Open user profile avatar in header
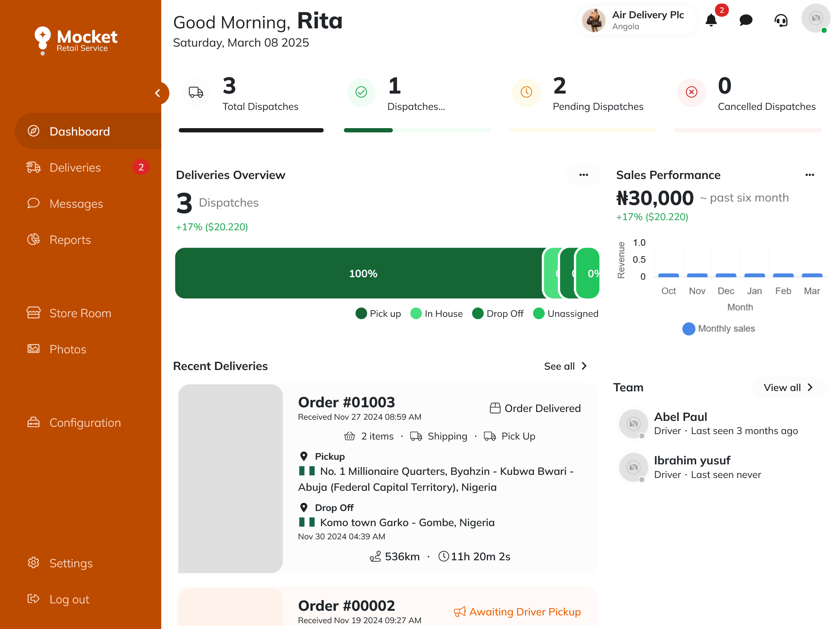Image resolution: width=840 pixels, height=629 pixels. pos(816,18)
